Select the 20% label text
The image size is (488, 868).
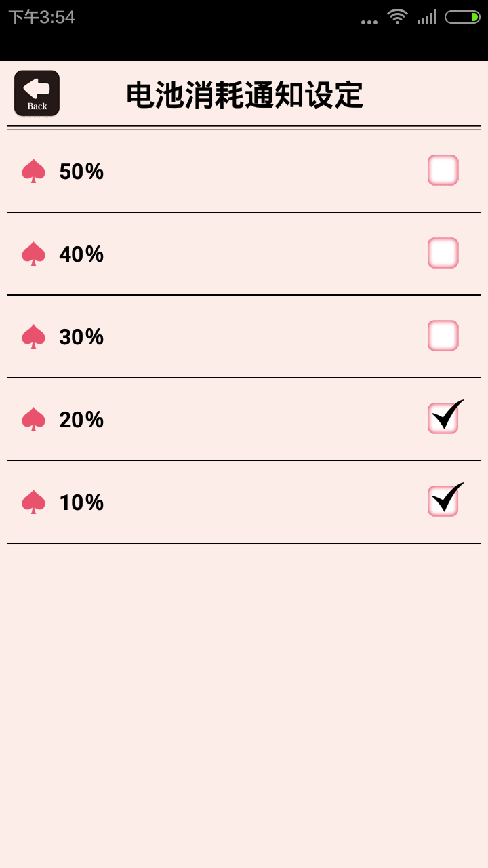coord(81,420)
